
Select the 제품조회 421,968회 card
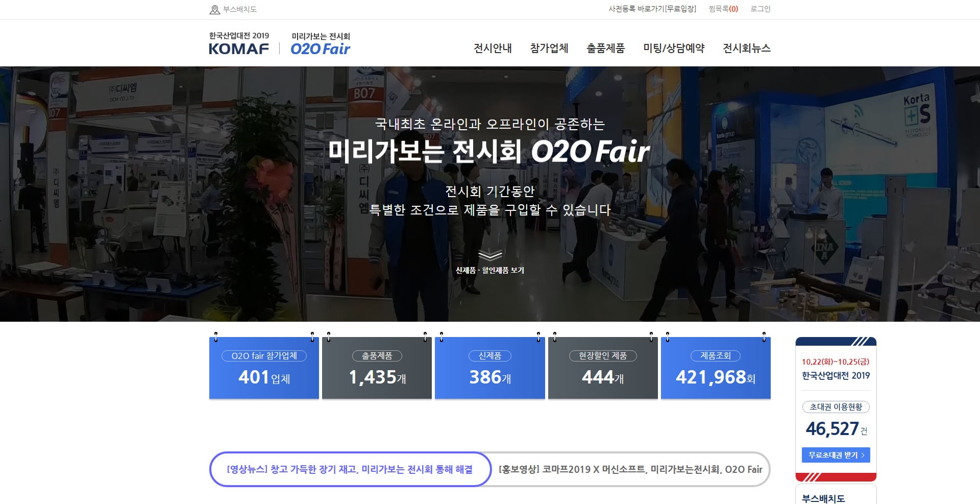coord(716,368)
